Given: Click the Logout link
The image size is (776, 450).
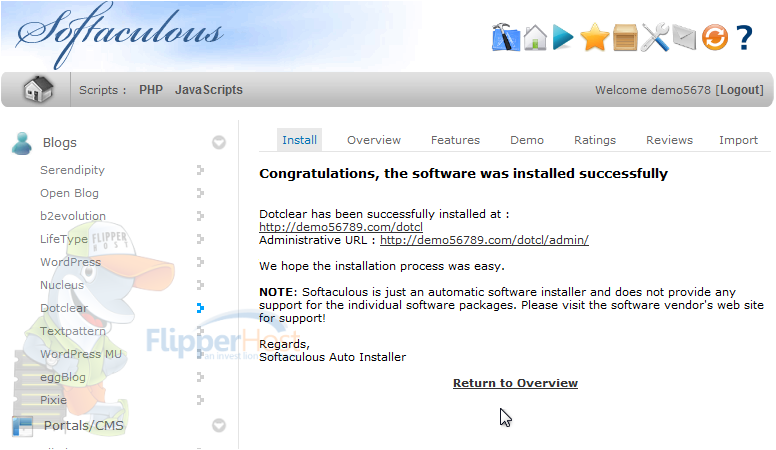Looking at the screenshot, I should click(x=739, y=90).
